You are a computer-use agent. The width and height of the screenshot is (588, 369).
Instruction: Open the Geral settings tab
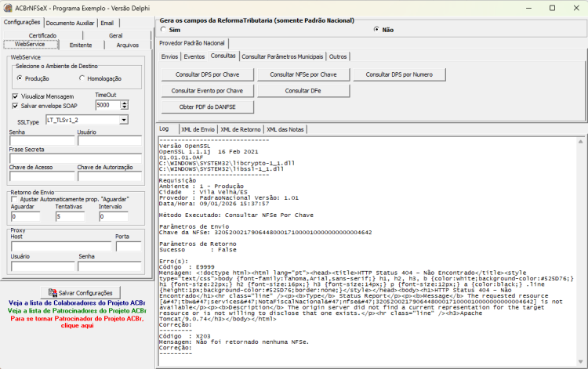(116, 35)
